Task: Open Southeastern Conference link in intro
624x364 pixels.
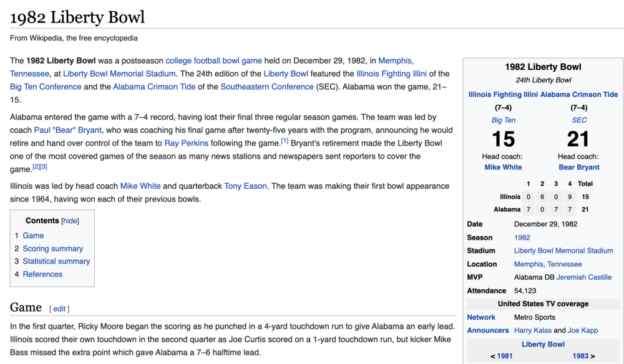Action: coord(267,87)
